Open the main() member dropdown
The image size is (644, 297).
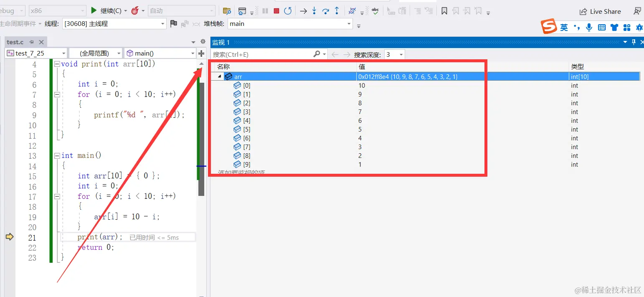coord(160,53)
